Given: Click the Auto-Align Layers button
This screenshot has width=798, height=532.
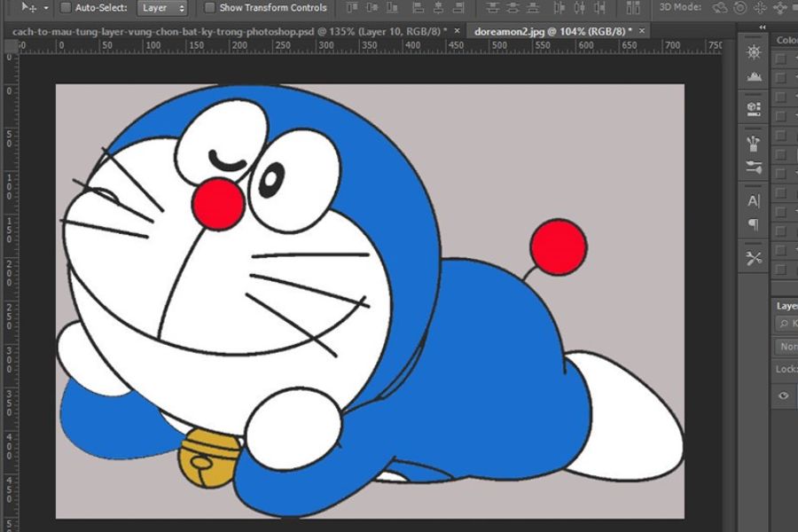Looking at the screenshot, I should (x=633, y=8).
